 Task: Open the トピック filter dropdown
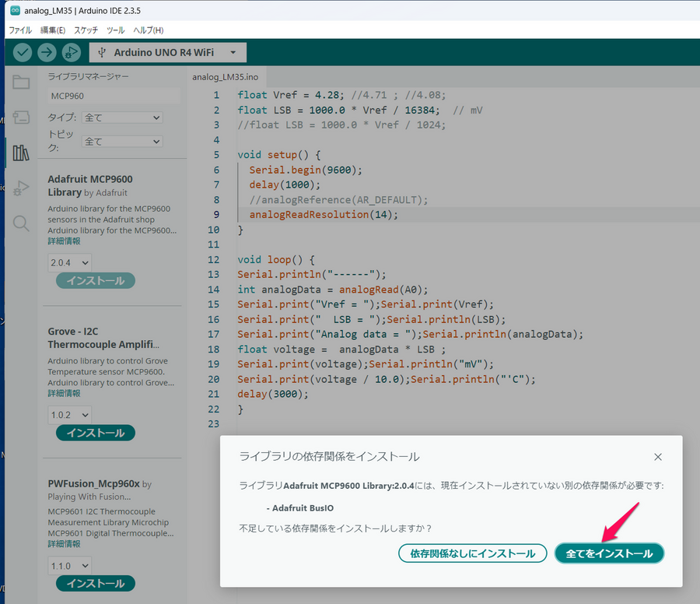122,142
